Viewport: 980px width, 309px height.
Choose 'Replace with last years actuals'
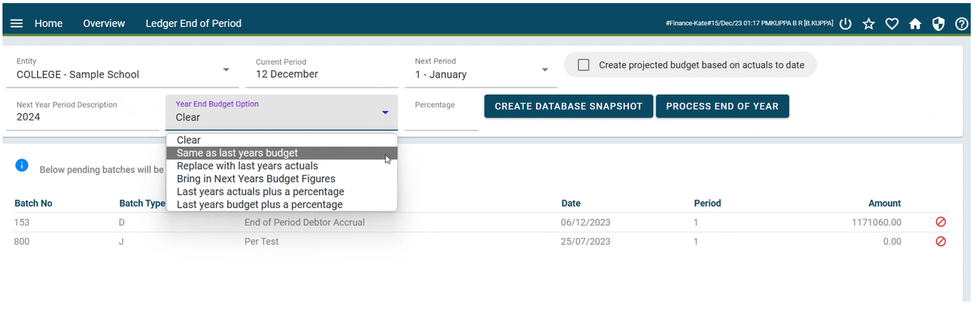click(282, 166)
